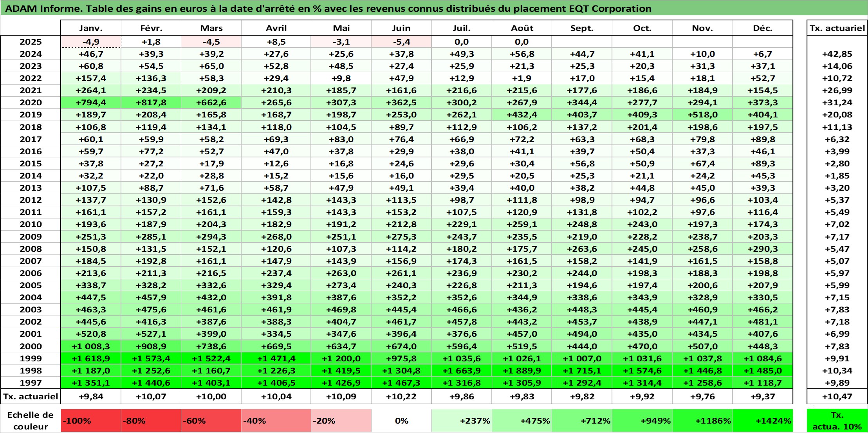Select cell +817,8 in the 2020 row
Screen dimensions: 868x433
point(151,103)
